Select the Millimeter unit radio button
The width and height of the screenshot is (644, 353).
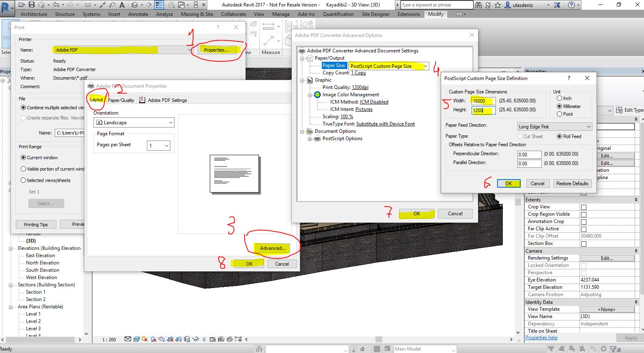point(559,106)
